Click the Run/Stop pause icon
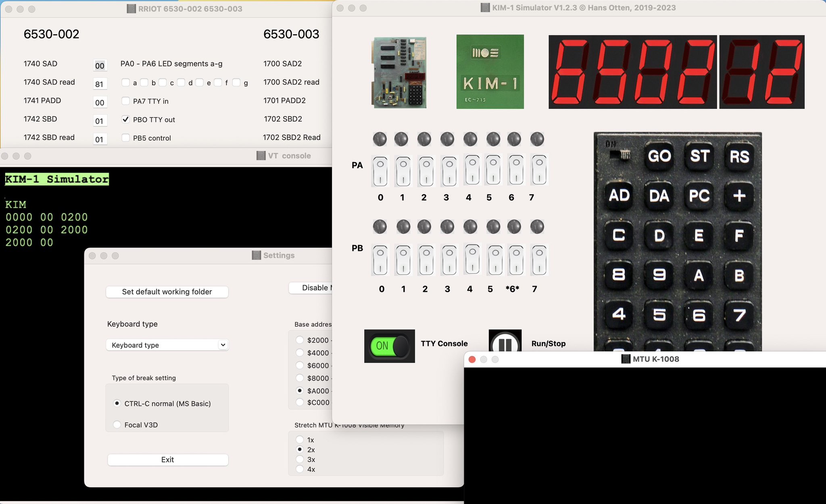The width and height of the screenshot is (826, 504). pyautogui.click(x=505, y=343)
